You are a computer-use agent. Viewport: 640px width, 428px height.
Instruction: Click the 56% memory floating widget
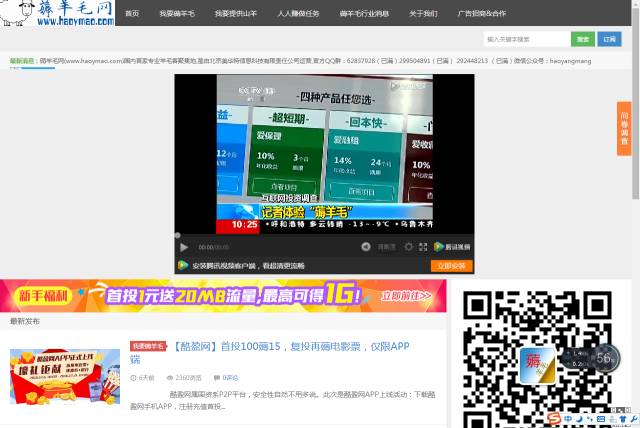[x=605, y=358]
